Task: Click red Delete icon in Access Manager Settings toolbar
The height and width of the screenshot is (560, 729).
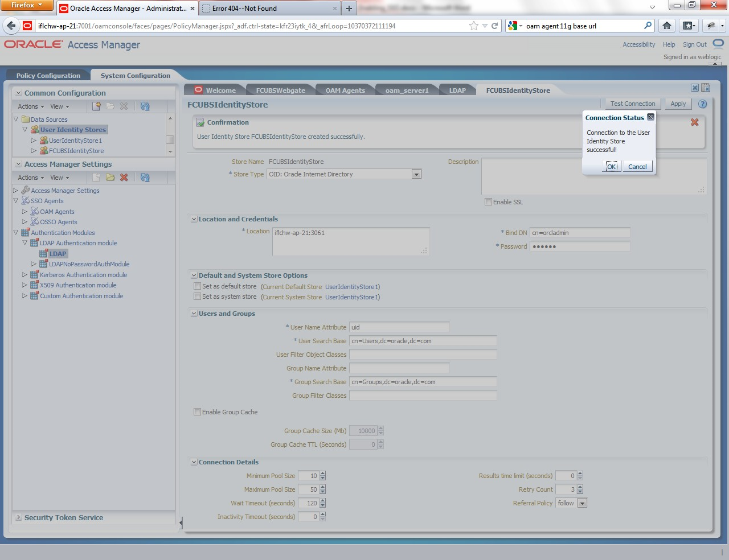Action: click(124, 177)
